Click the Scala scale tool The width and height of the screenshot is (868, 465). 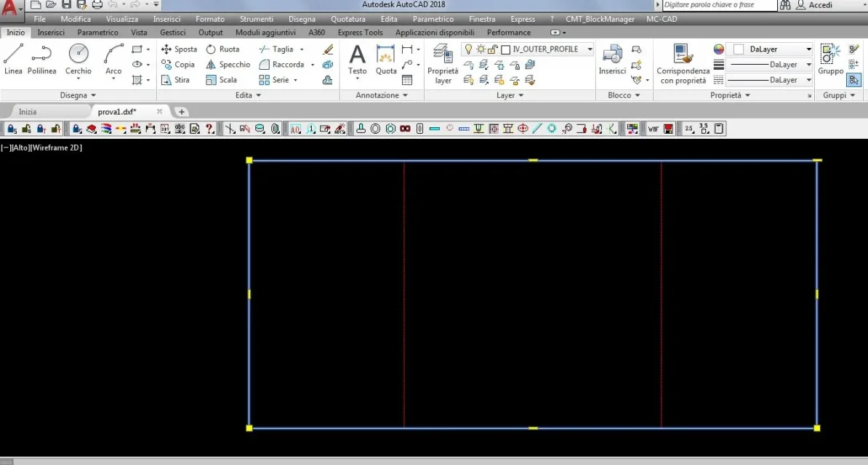(x=222, y=80)
